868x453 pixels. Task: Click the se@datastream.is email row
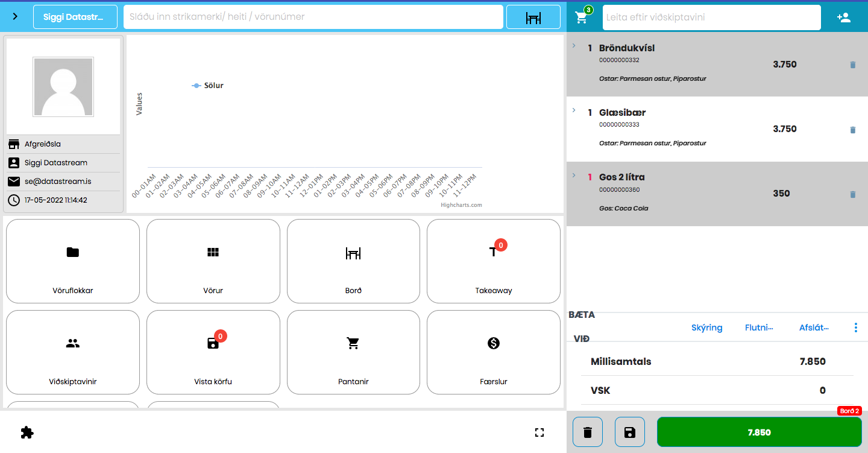point(63,181)
